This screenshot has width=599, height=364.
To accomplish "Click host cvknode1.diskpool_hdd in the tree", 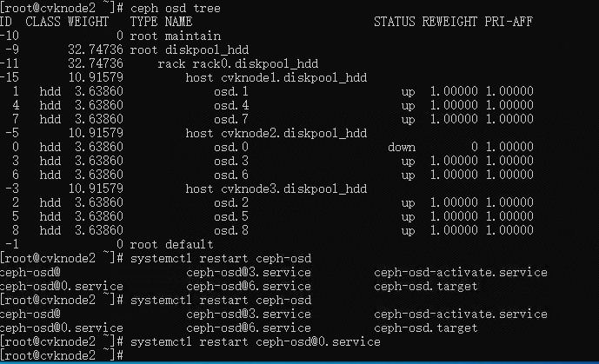I will tap(276, 78).
